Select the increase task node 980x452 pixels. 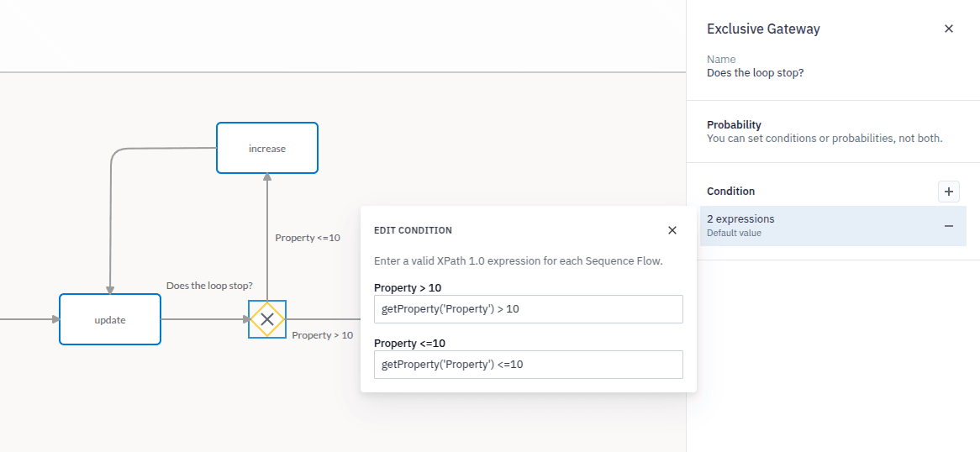[267, 148]
